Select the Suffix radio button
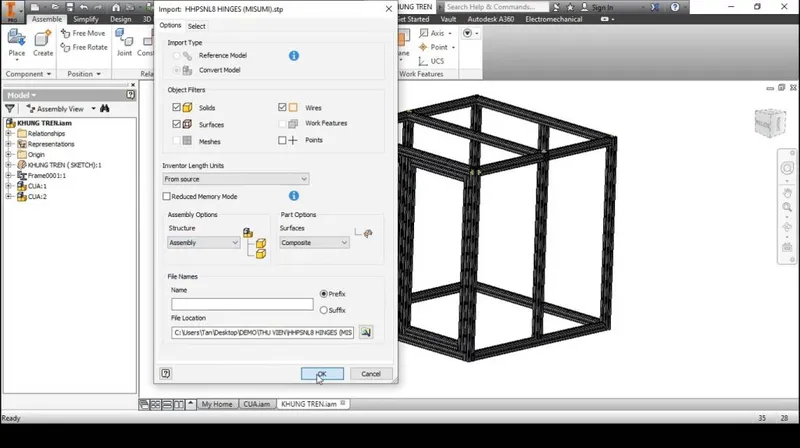This screenshot has width=800, height=448. [x=323, y=310]
